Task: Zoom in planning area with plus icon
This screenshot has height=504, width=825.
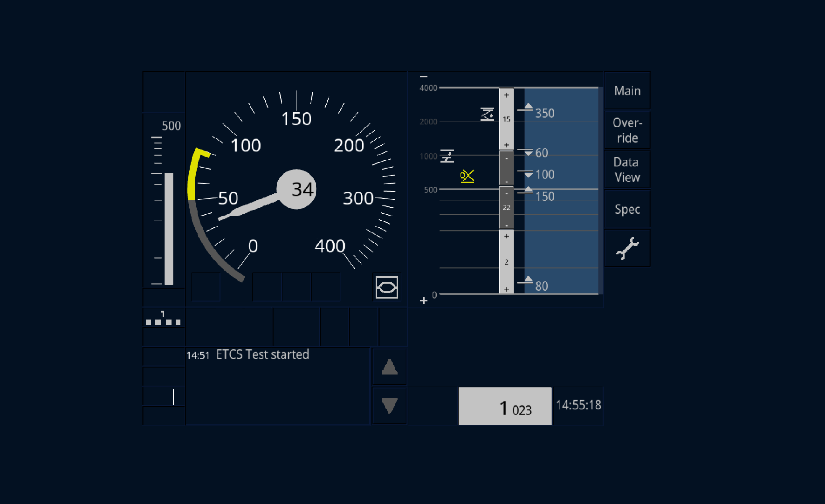Action: point(424,301)
